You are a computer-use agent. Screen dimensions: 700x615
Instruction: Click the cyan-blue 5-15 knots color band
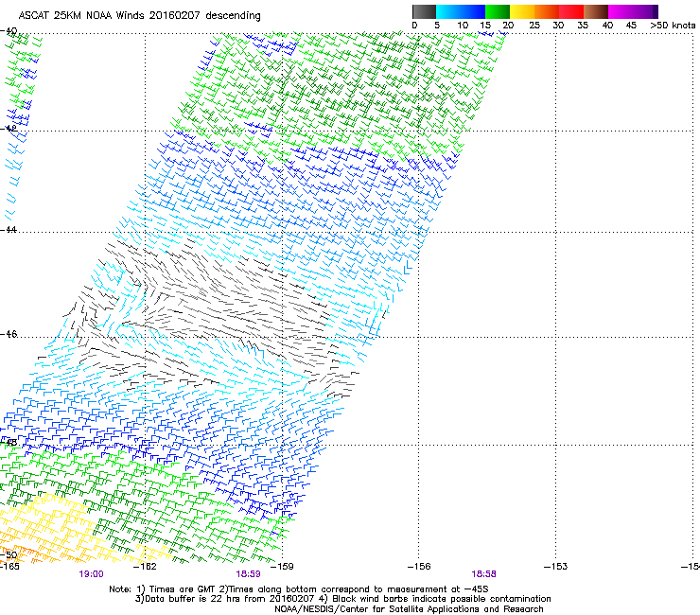[461, 11]
